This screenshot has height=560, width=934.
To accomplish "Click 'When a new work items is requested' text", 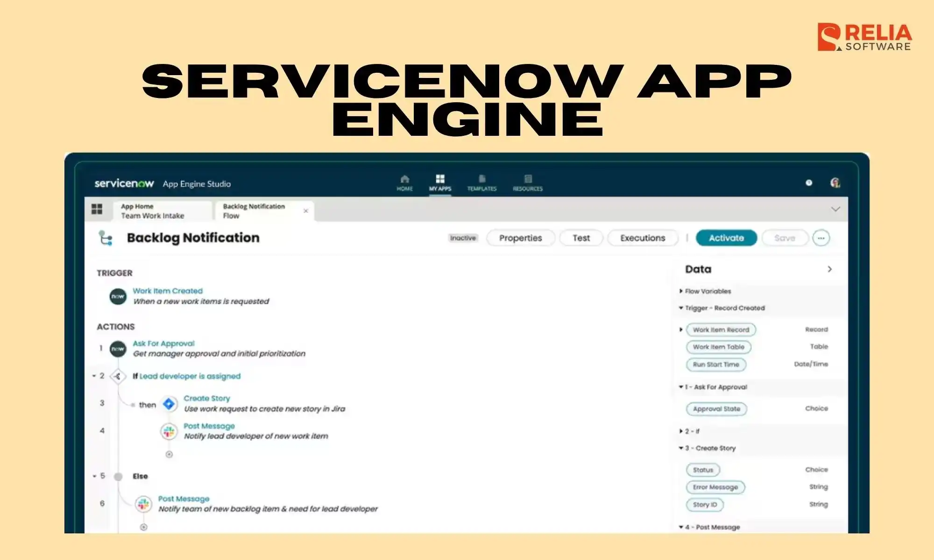I will [201, 301].
